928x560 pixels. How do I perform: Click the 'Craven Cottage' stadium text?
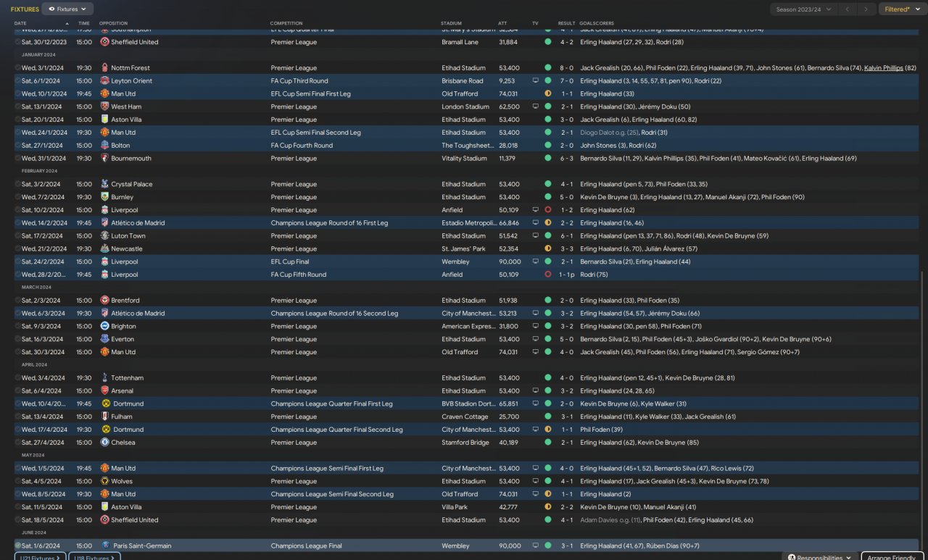tap(465, 417)
